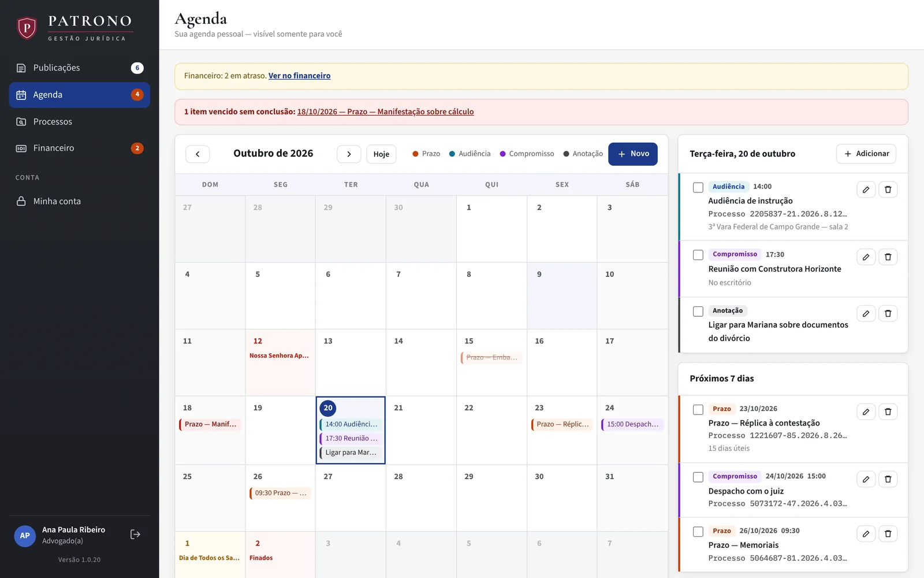Create a new item with Novo
Viewport: 924px width, 578px height.
click(633, 154)
